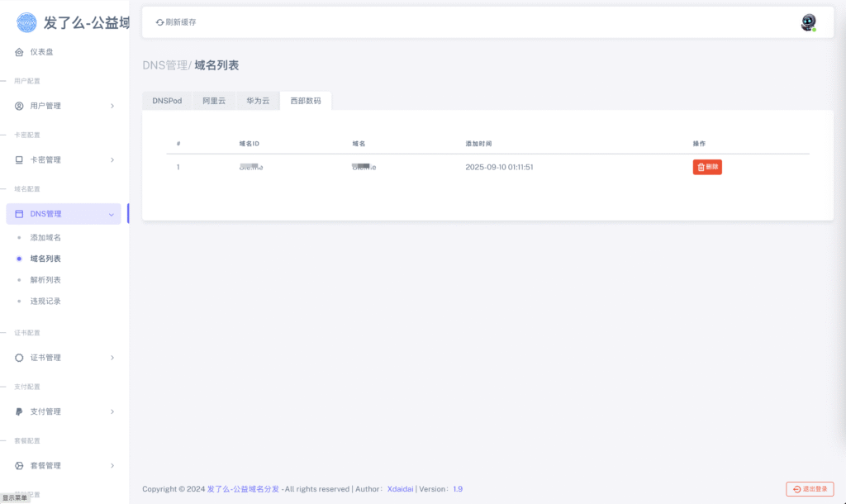Click the 域名ID column header

(x=250, y=144)
